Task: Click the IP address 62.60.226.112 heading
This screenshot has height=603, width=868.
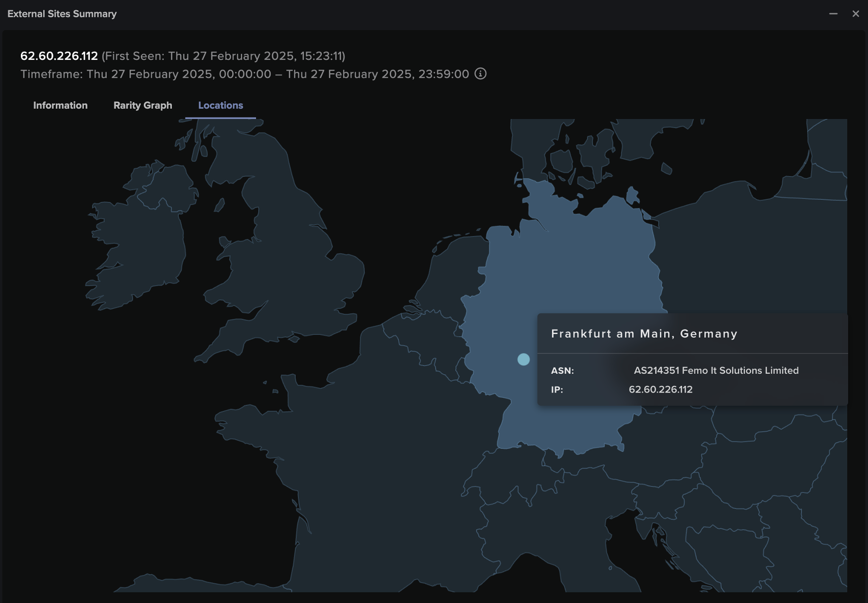Action: pyautogui.click(x=58, y=56)
